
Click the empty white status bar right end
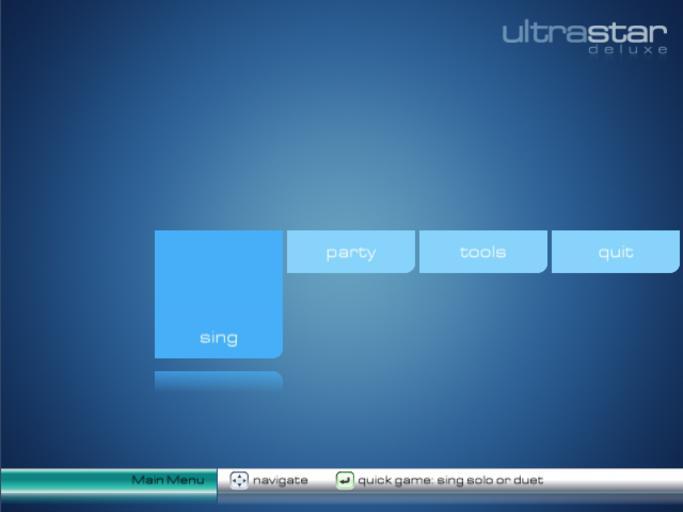pos(620,480)
